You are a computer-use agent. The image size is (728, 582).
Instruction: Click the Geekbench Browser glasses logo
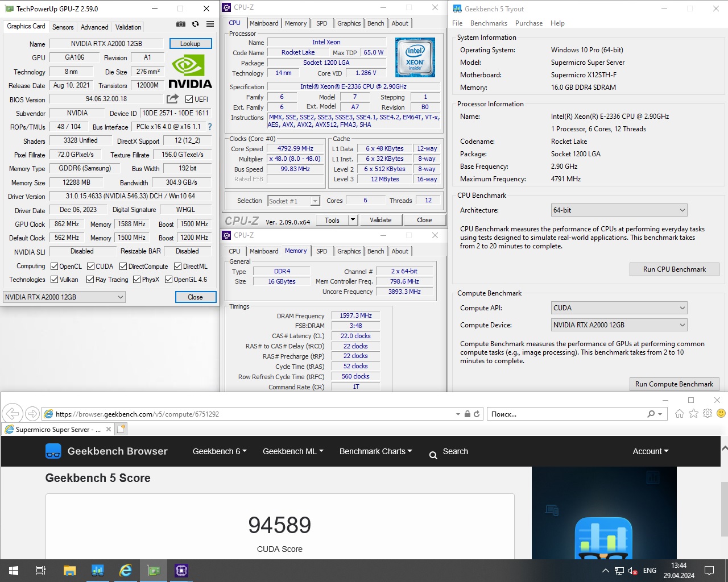(53, 451)
